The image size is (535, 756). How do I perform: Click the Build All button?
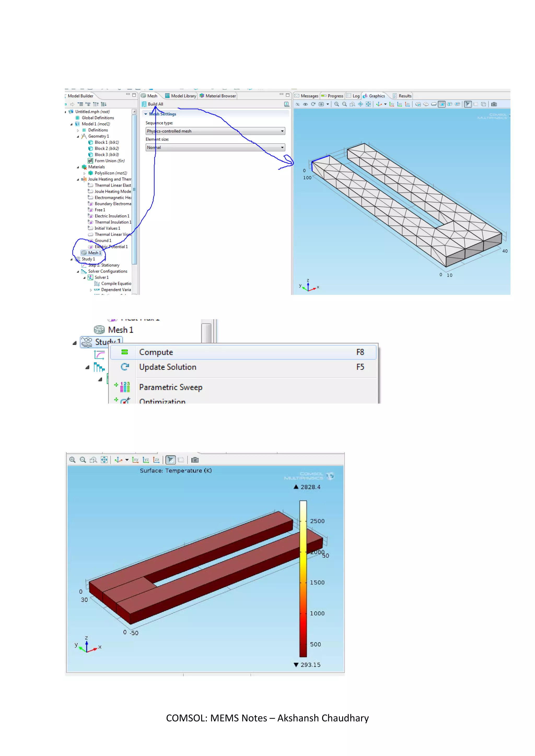[x=153, y=104]
